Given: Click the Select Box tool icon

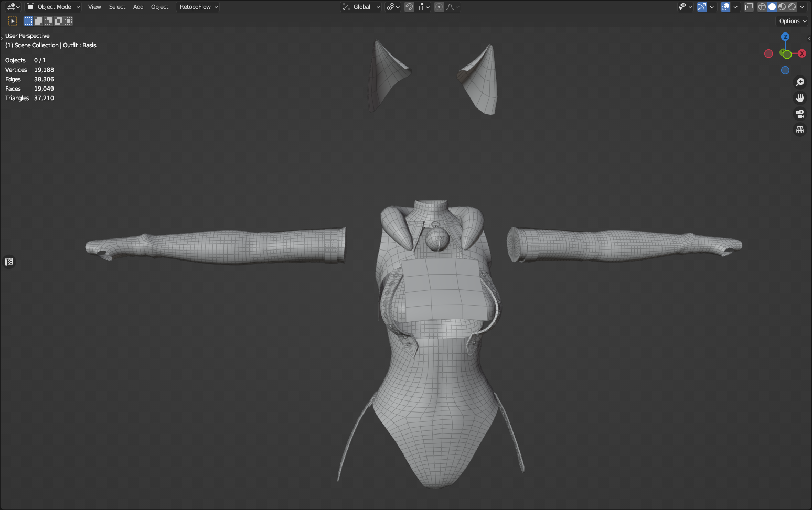Looking at the screenshot, I should [13, 21].
